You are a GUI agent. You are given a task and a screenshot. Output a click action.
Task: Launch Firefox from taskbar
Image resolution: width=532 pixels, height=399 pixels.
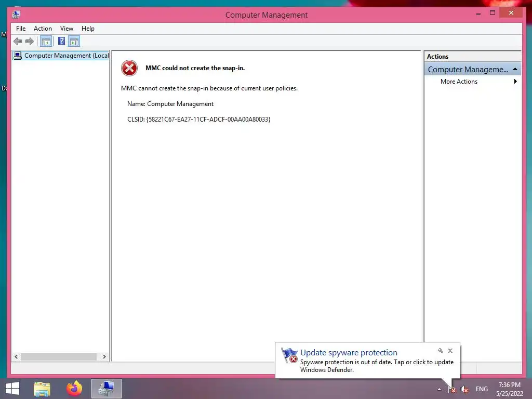(74, 389)
